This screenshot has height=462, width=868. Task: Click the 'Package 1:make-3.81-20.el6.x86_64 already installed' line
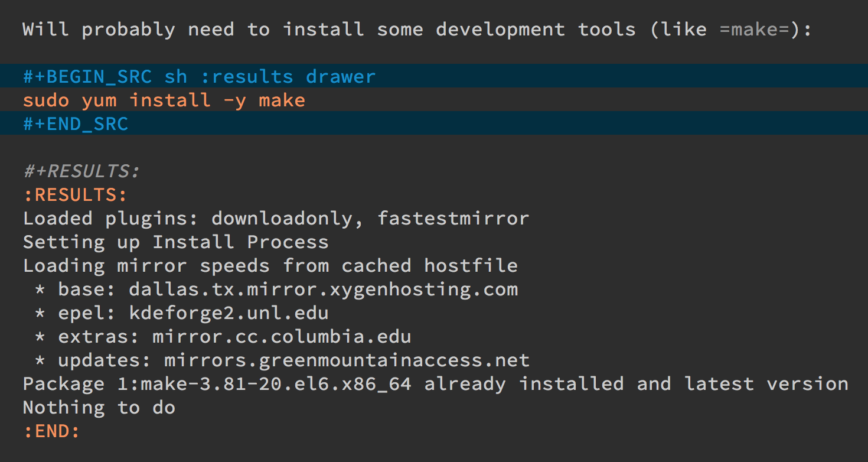pos(435,383)
